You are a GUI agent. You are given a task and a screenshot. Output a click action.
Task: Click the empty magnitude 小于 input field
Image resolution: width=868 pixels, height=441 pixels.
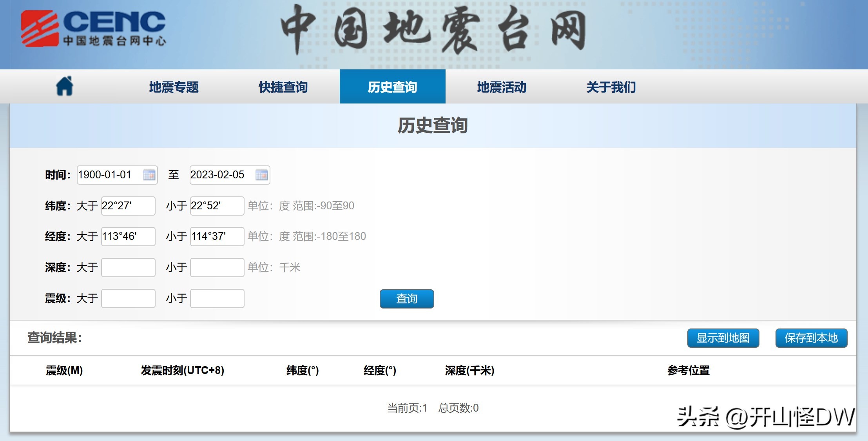click(217, 298)
